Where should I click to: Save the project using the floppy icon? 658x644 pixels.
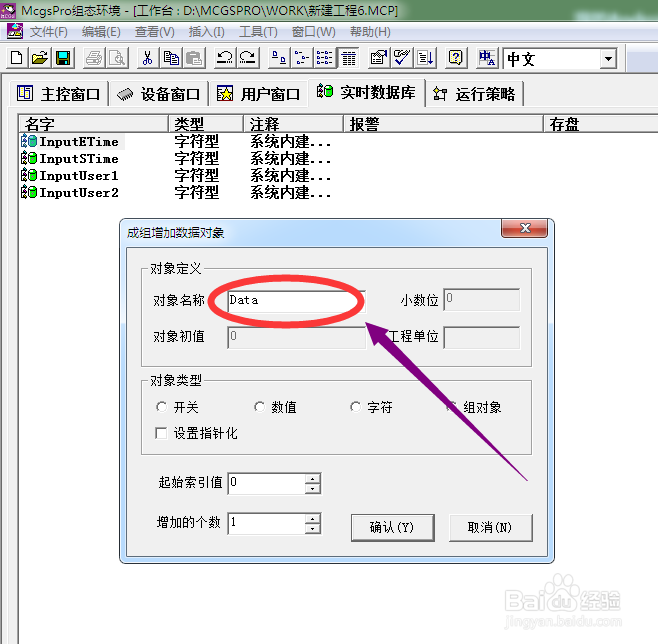point(63,58)
